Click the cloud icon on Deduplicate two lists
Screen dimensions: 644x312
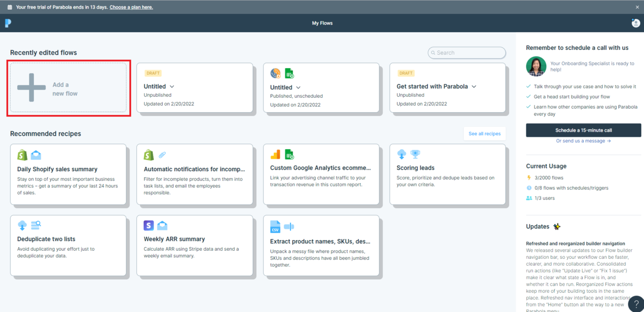coord(23,226)
